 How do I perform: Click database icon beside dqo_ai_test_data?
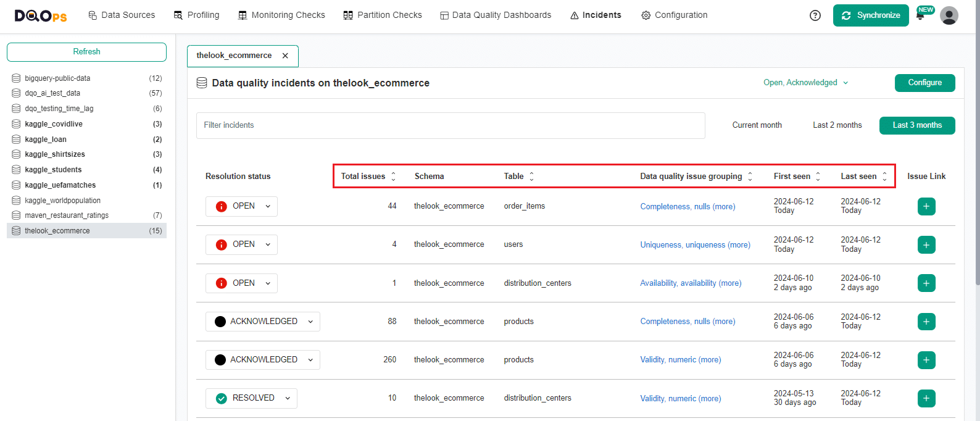[16, 93]
